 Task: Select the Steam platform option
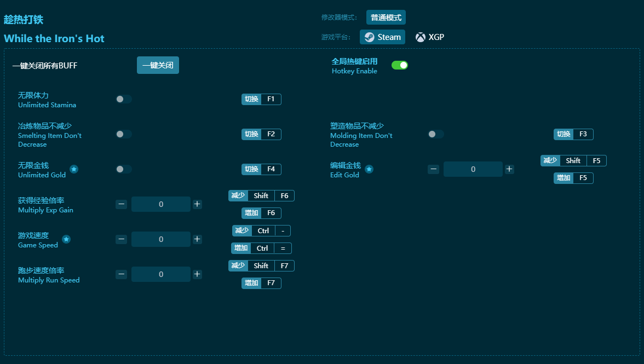pos(382,37)
